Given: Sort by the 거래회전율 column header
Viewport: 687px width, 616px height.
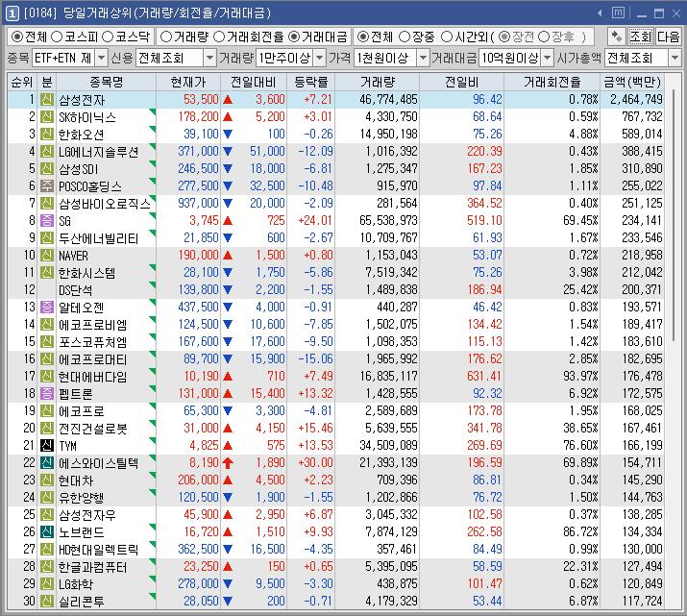Looking at the screenshot, I should (552, 82).
